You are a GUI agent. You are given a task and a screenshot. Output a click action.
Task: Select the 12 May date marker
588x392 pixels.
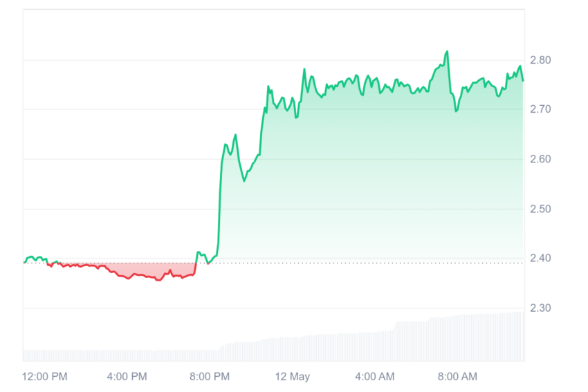[x=292, y=376]
